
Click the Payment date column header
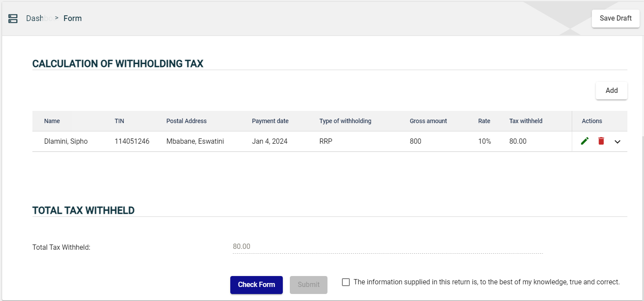click(x=270, y=121)
